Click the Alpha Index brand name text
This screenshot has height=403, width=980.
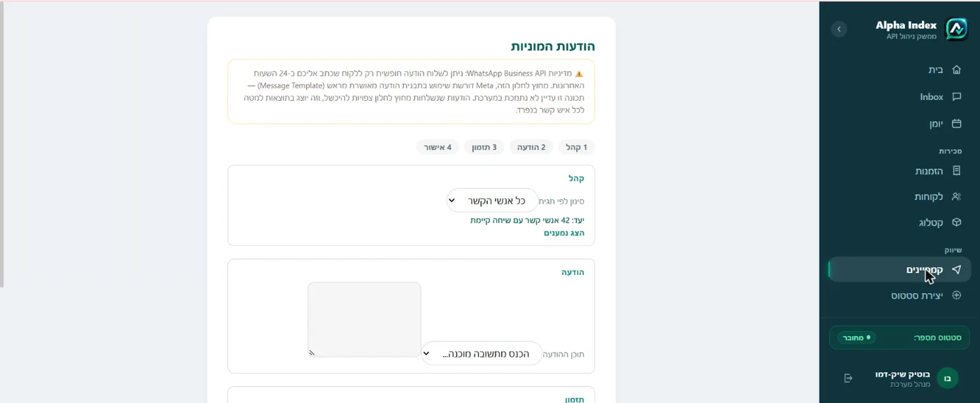(x=906, y=25)
